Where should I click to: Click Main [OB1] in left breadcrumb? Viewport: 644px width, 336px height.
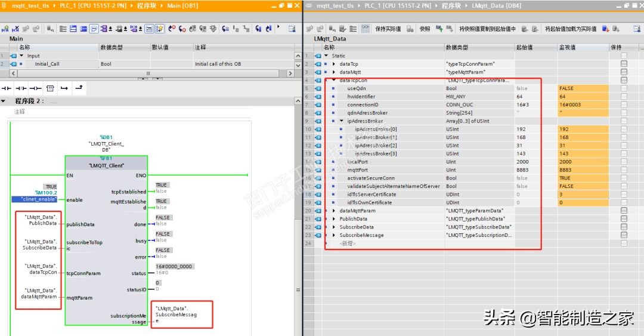(182, 6)
